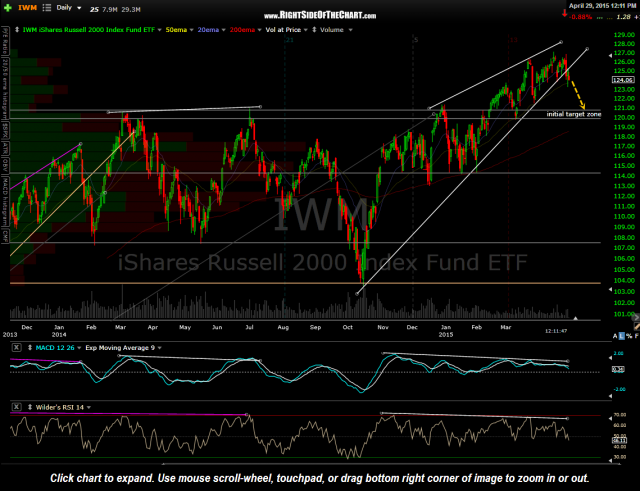Enable auto scale A button

615,336
